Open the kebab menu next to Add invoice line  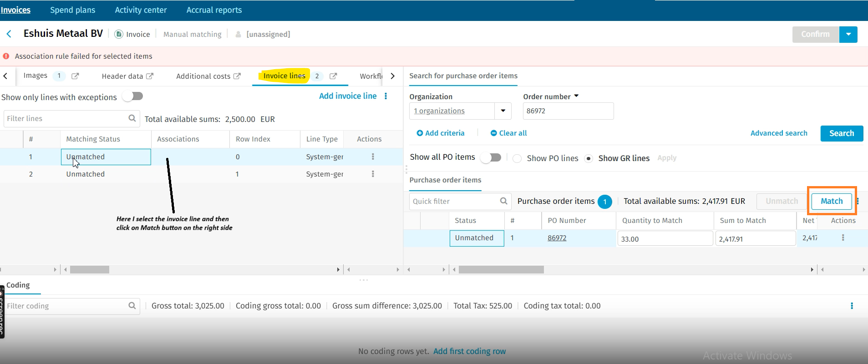(386, 96)
